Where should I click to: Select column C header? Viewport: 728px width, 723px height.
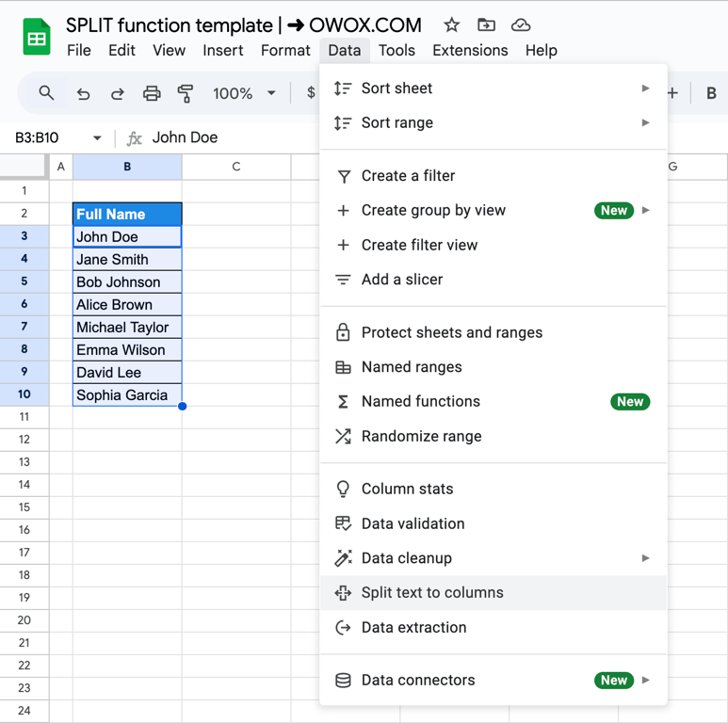pyautogui.click(x=236, y=167)
